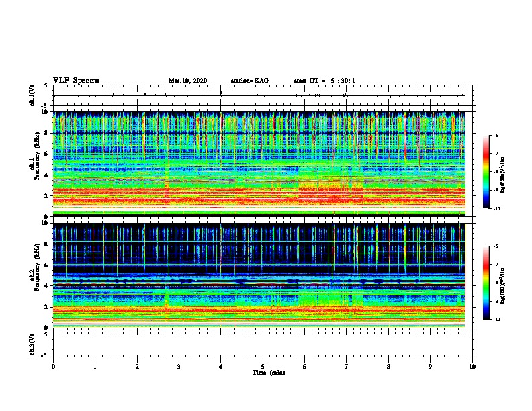
Task: Click the time axis tick label "8"
Action: pyautogui.click(x=388, y=367)
